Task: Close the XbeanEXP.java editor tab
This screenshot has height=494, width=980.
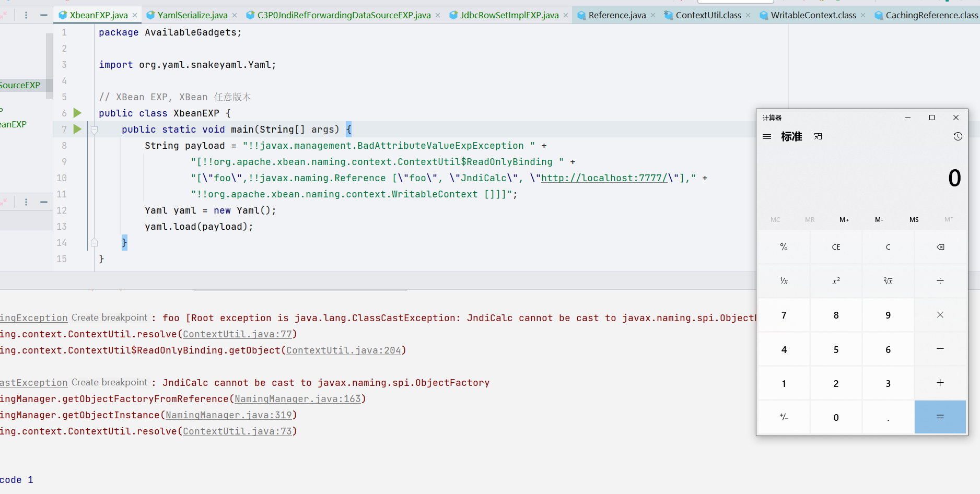Action: 135,15
